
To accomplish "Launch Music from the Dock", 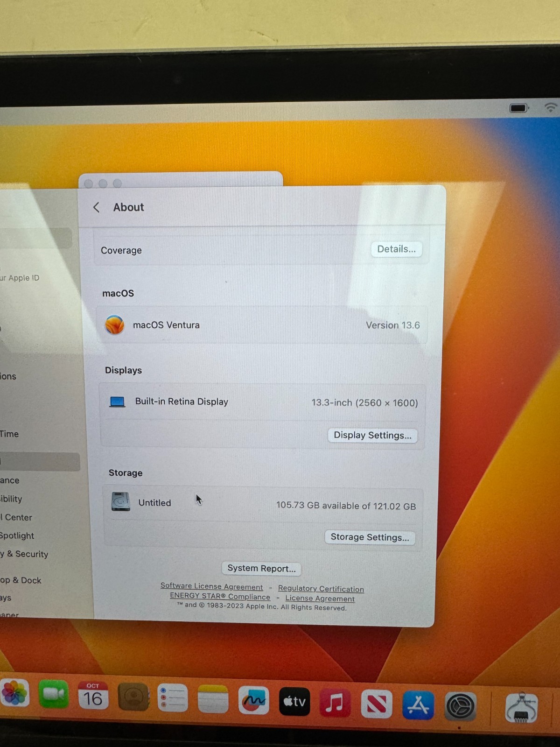I will tap(335, 703).
